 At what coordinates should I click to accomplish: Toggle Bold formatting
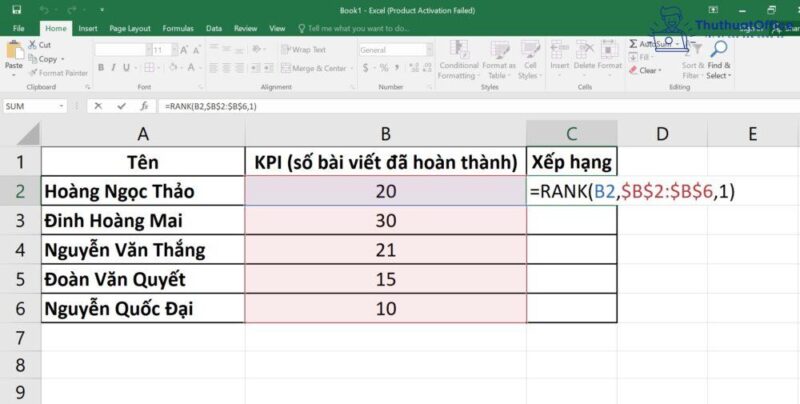[x=101, y=68]
